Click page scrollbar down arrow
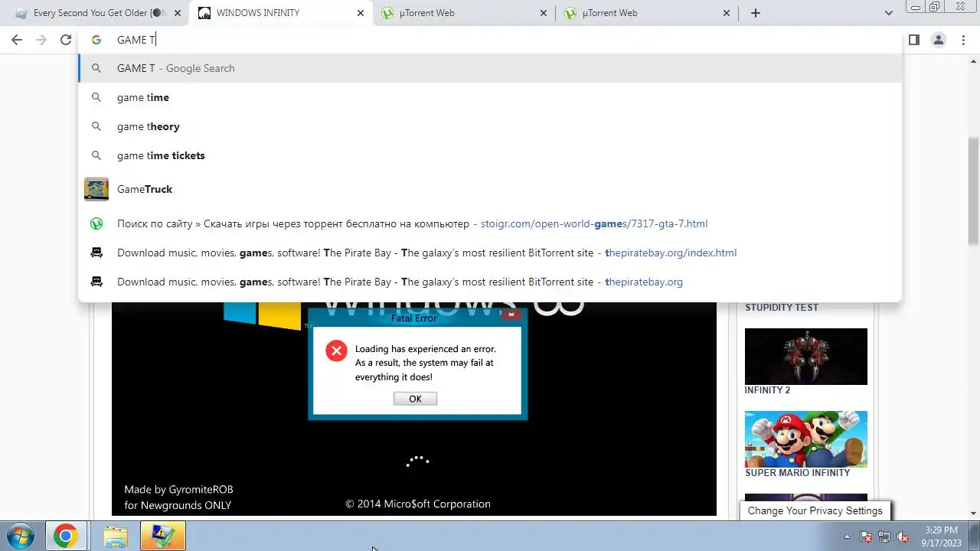The width and height of the screenshot is (980, 551). [974, 513]
